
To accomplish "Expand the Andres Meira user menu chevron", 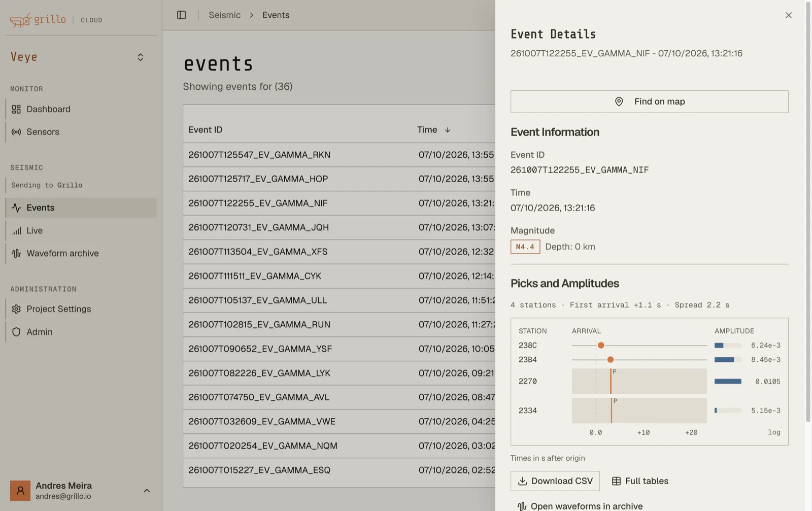I will click(x=147, y=491).
